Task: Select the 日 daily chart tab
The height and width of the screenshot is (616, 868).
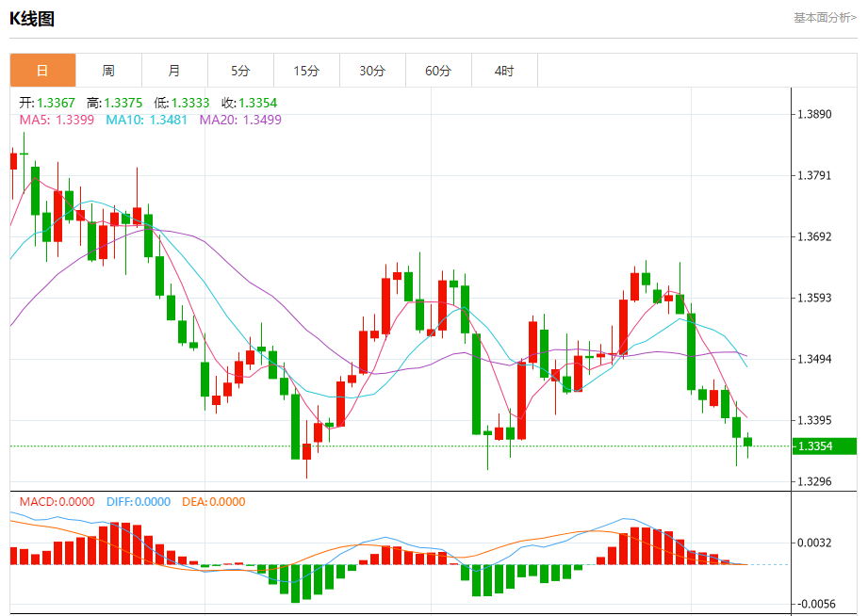Action: coord(42,71)
